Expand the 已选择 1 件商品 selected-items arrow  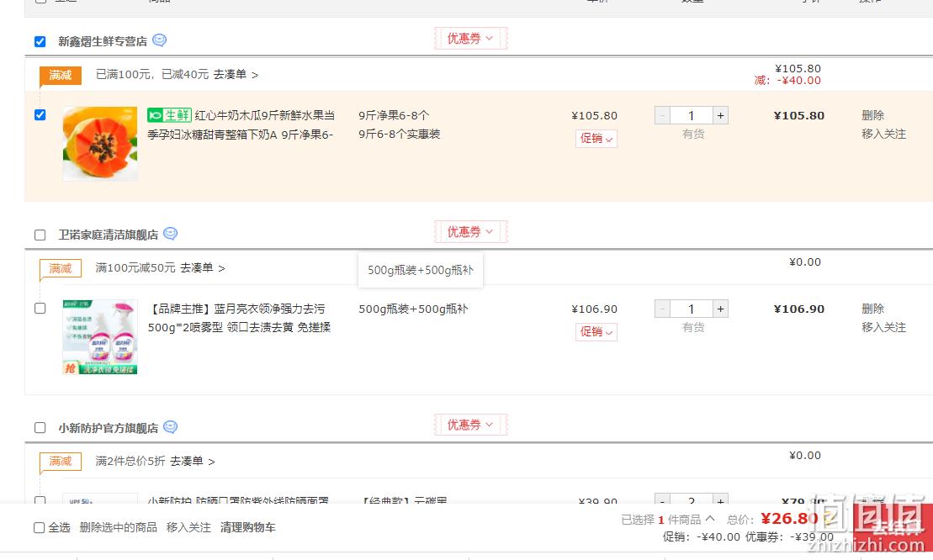click(710, 519)
